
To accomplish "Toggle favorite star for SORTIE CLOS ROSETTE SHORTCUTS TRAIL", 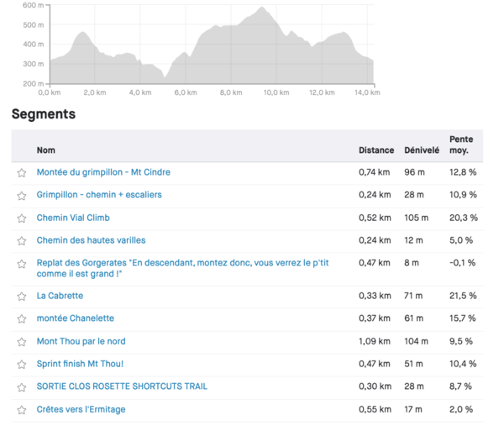I will pyautogui.click(x=22, y=387).
